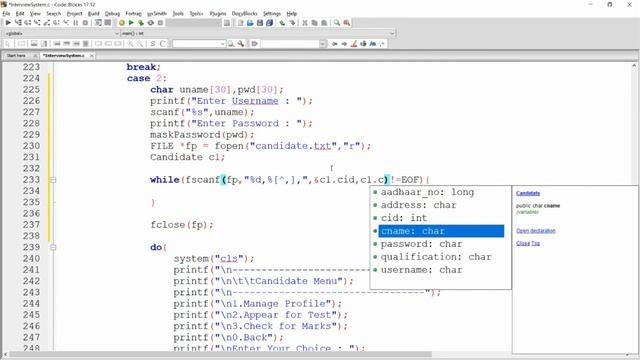
Task: Click the Find magnifier icon
Action: 337,23
